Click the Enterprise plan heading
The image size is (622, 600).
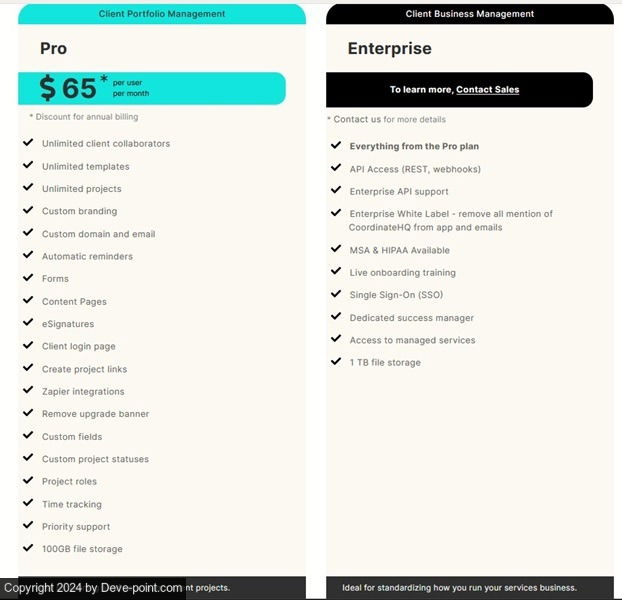point(389,48)
